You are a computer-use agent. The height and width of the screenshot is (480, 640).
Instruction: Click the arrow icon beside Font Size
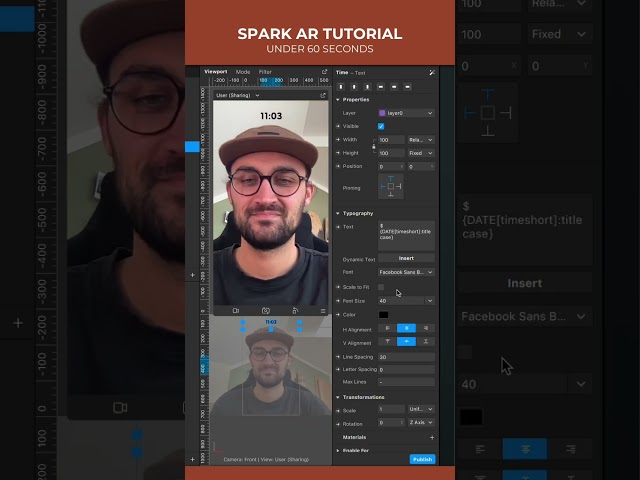pyautogui.click(x=338, y=301)
